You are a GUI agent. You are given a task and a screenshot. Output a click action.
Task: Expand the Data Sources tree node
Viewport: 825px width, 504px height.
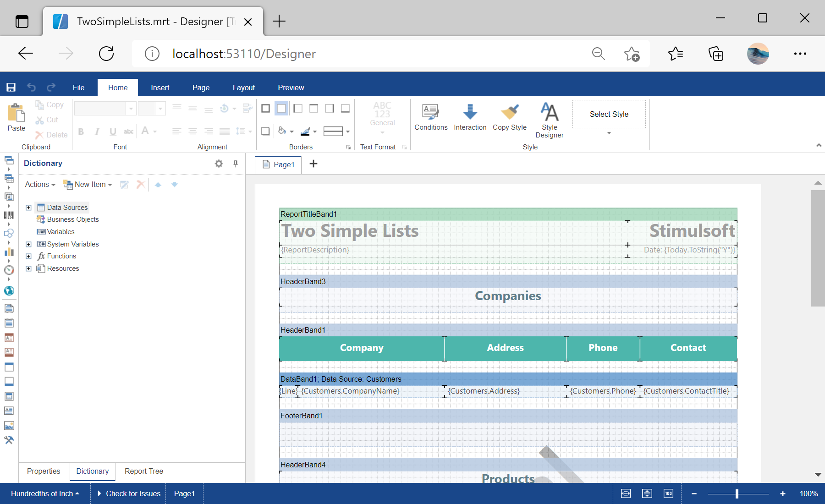point(28,208)
